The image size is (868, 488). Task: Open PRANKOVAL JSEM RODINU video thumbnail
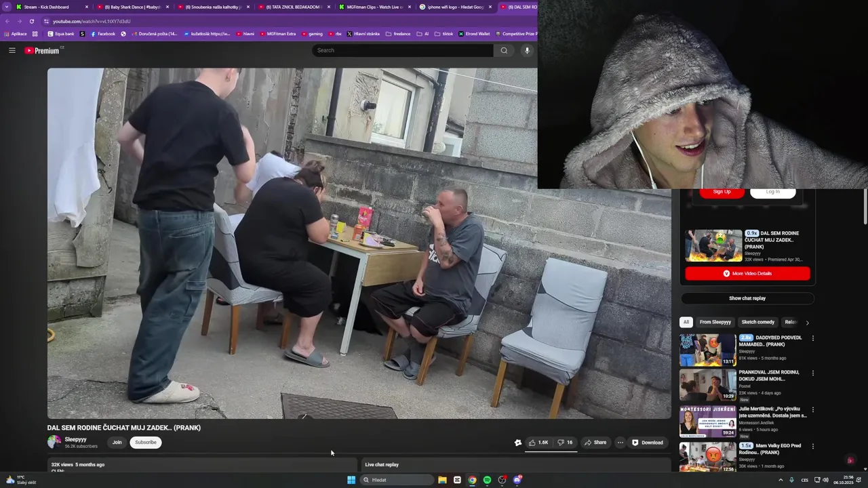point(708,385)
